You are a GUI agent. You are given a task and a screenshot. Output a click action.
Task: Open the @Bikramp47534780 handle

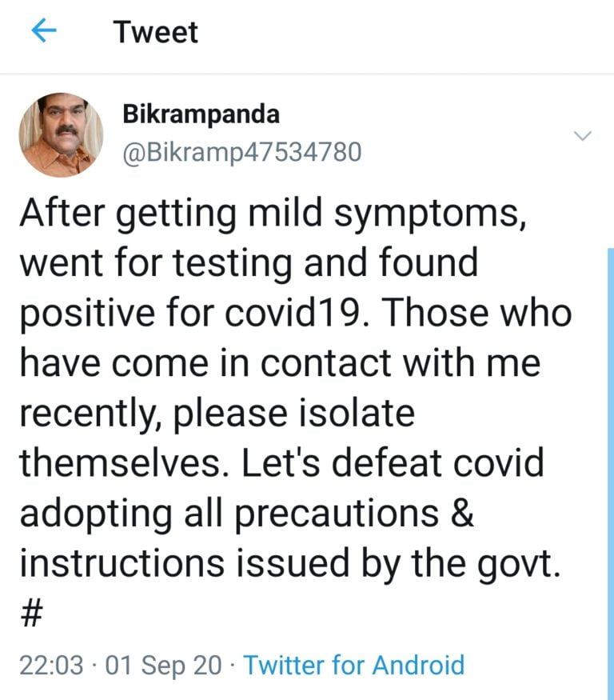click(x=241, y=151)
